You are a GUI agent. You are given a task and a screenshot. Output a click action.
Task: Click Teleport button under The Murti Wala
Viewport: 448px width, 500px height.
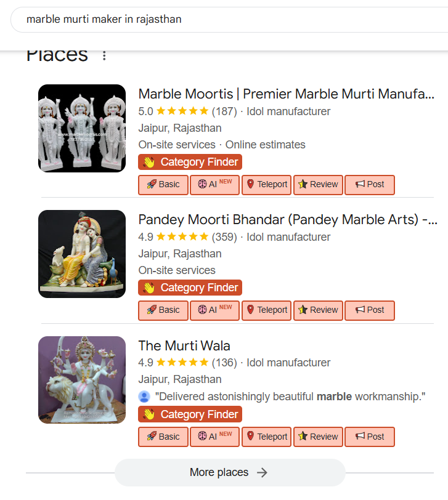coord(266,437)
